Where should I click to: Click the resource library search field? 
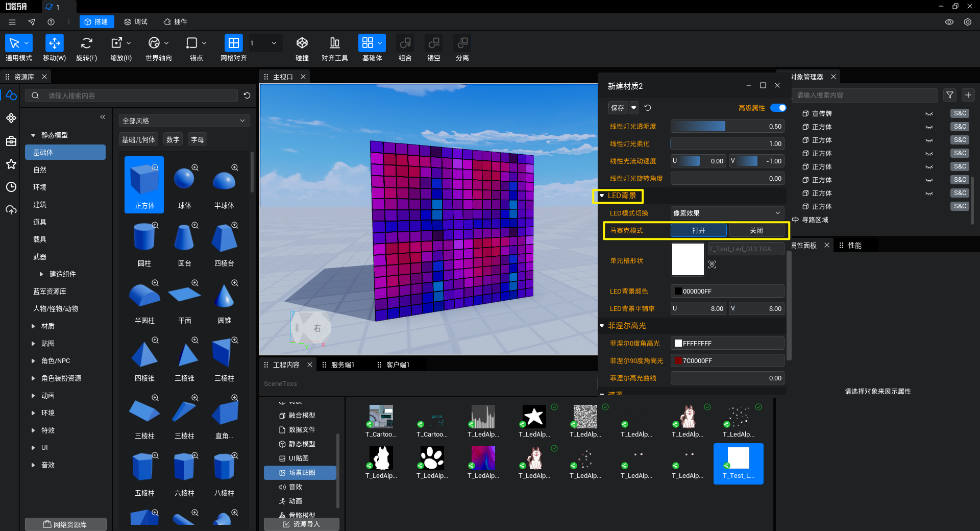[133, 95]
